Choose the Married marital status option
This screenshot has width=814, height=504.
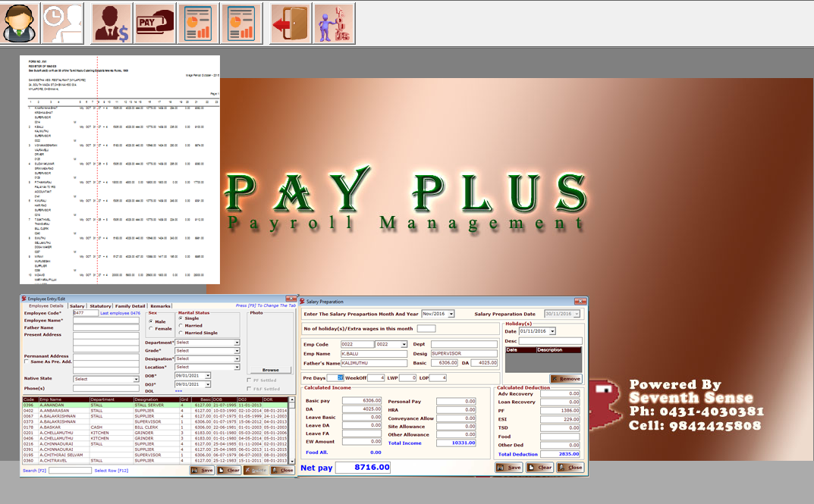coord(181,325)
